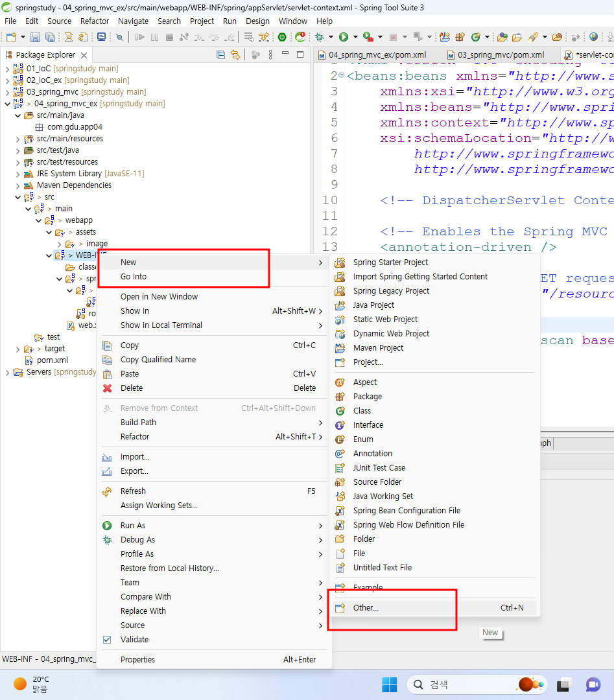Click the Open Console monitor toolbar icon

(101, 37)
